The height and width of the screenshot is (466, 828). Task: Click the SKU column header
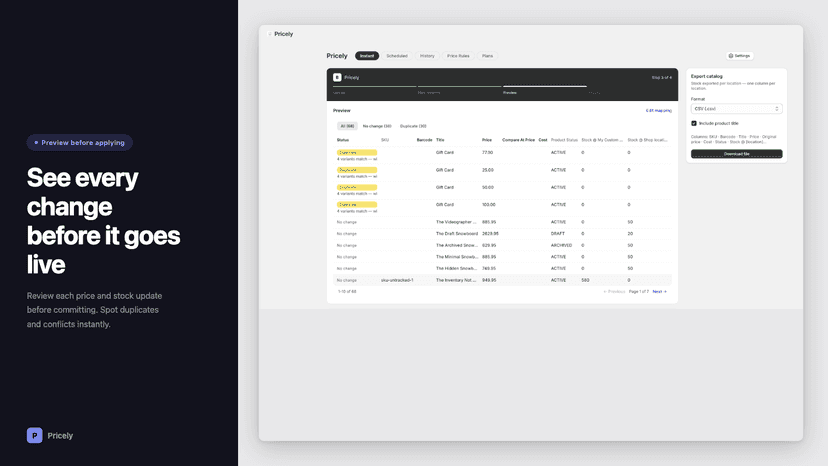(x=385, y=140)
